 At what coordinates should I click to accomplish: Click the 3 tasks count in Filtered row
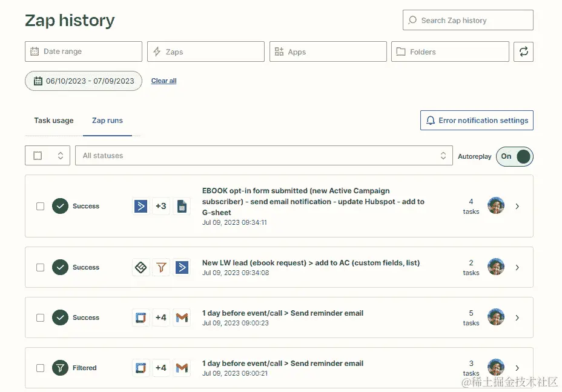pos(471,368)
